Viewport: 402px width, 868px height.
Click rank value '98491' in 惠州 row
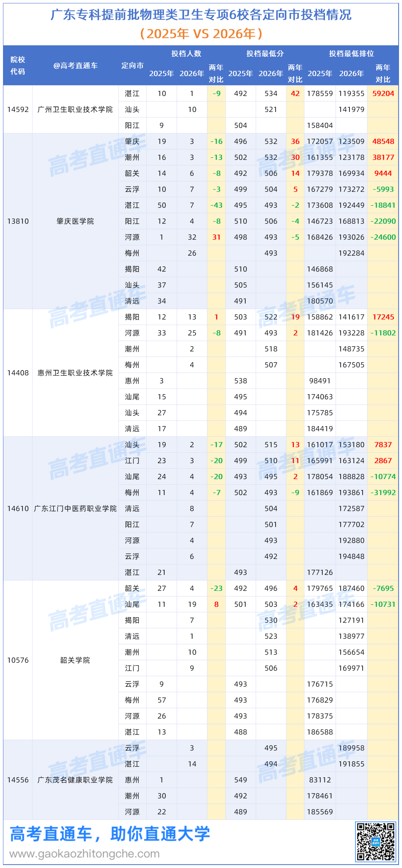(320, 381)
